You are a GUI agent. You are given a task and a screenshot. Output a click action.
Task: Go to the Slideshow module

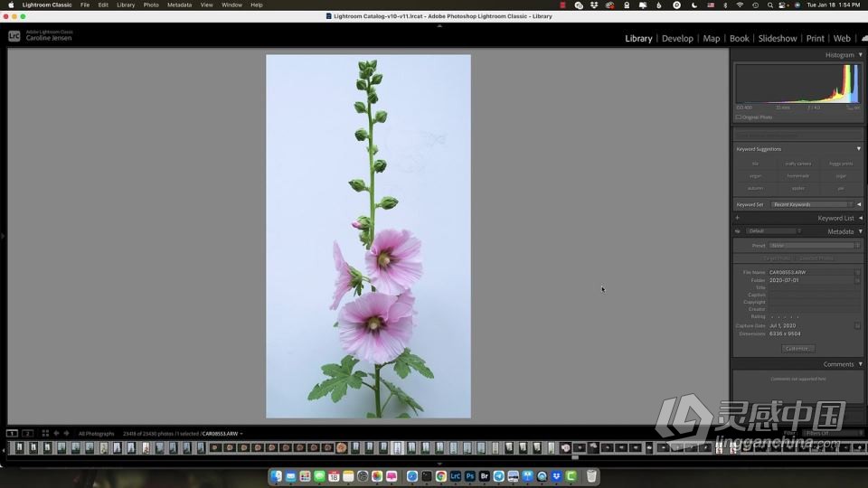coord(778,38)
